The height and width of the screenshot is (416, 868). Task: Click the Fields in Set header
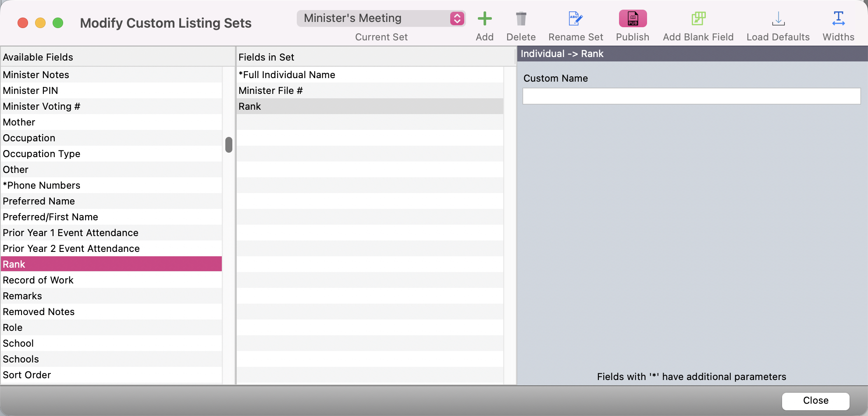pyautogui.click(x=376, y=57)
